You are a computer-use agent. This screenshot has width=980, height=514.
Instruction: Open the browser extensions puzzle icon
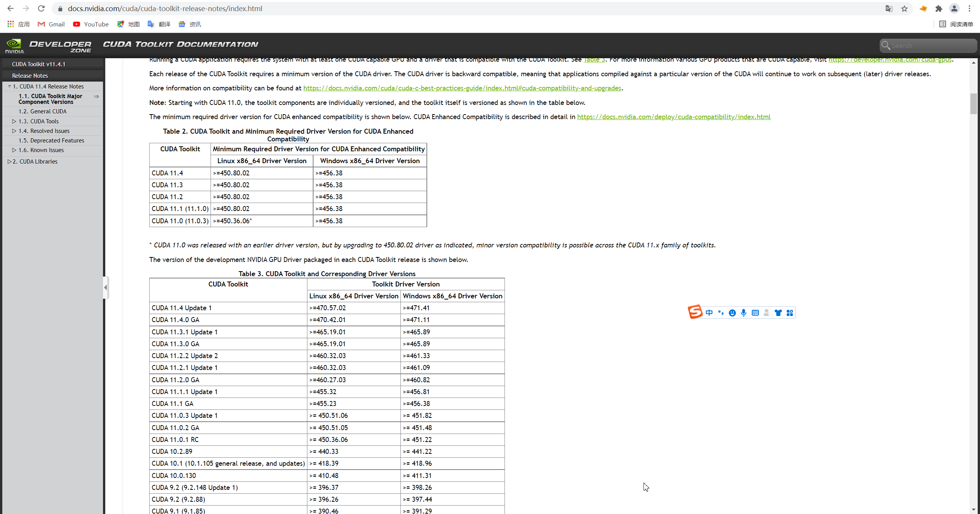click(x=939, y=8)
